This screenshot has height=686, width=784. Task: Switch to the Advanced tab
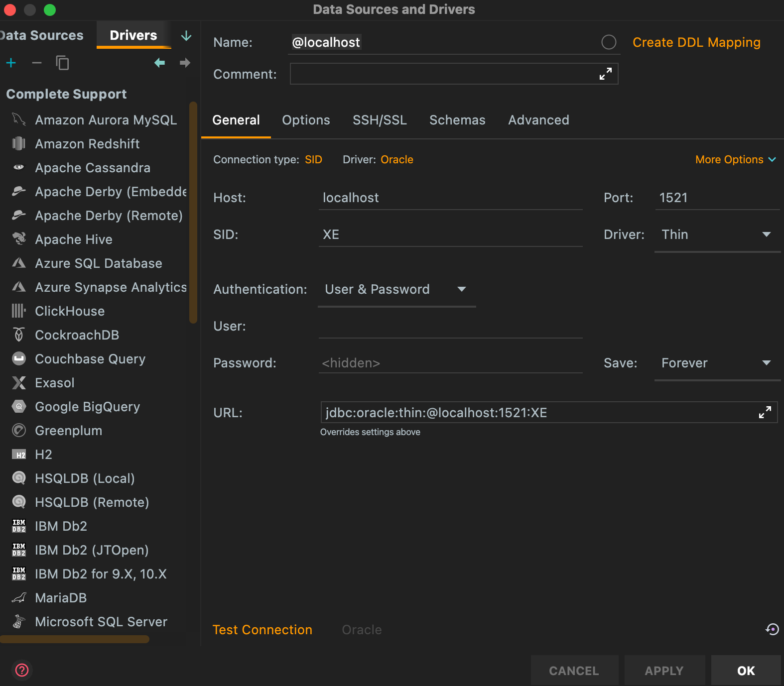(x=538, y=120)
